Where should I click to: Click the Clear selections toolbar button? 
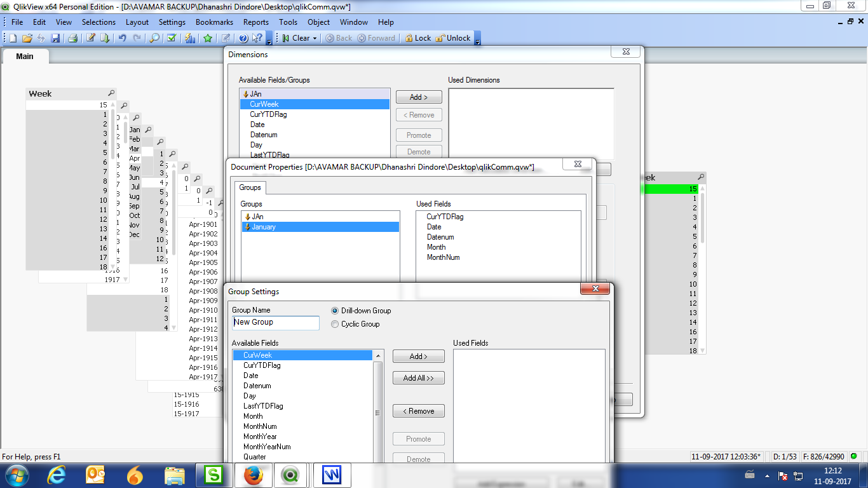pos(295,38)
